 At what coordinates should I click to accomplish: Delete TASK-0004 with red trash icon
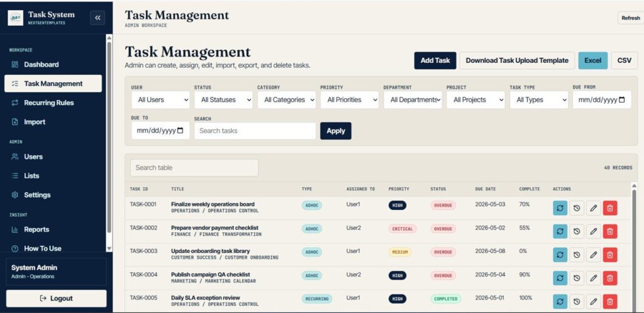(610, 278)
